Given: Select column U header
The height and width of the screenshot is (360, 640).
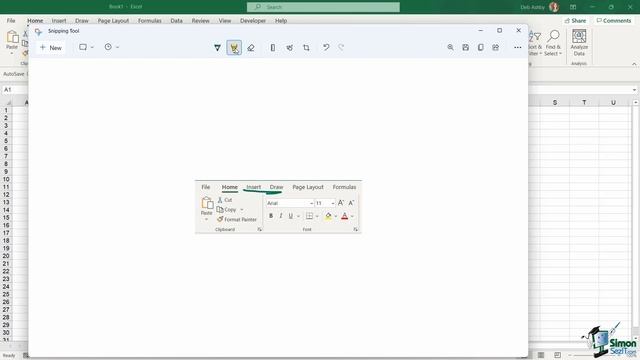Looking at the screenshot, I should coord(613,102).
